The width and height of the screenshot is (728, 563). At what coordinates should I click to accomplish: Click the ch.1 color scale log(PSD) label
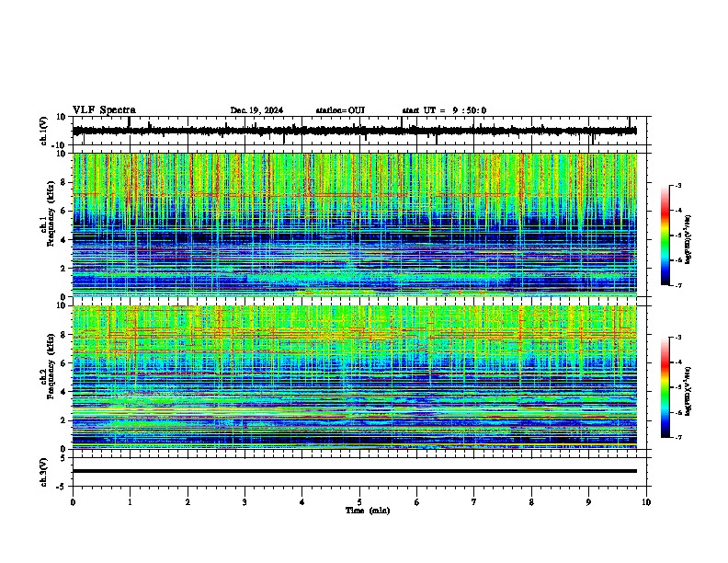pos(688,240)
